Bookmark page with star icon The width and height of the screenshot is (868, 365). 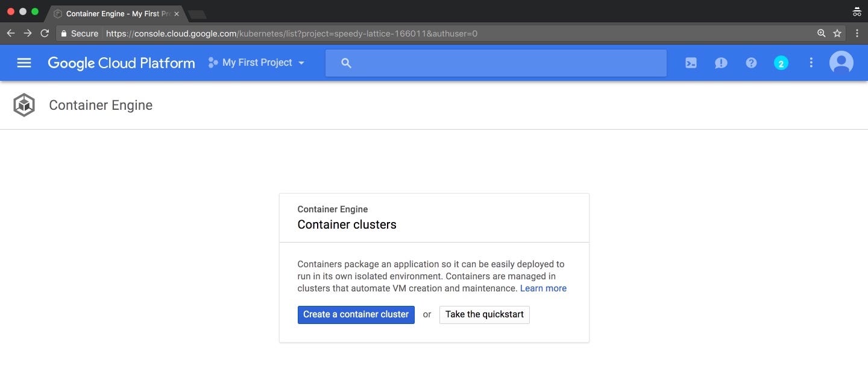(837, 34)
